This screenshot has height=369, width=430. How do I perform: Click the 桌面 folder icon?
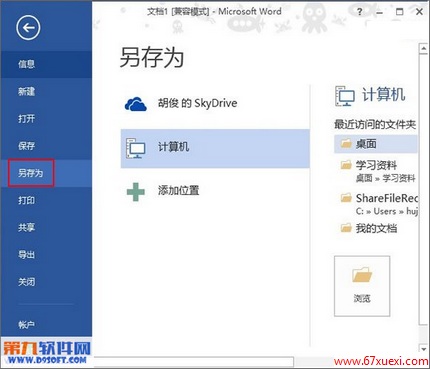point(346,144)
